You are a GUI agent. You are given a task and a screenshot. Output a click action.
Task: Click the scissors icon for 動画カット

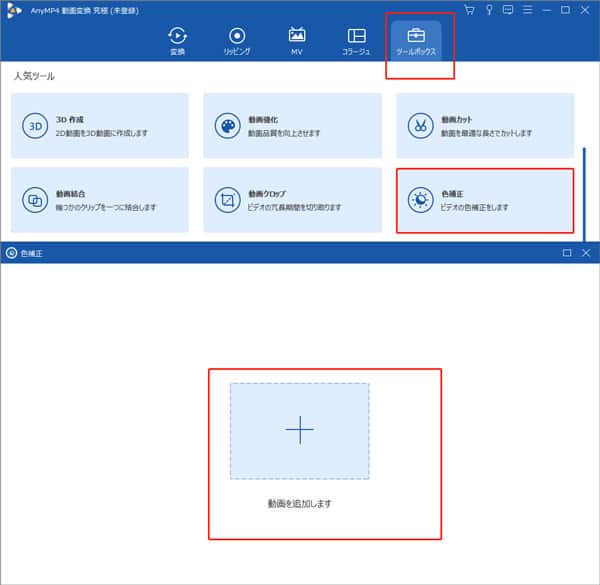click(420, 125)
